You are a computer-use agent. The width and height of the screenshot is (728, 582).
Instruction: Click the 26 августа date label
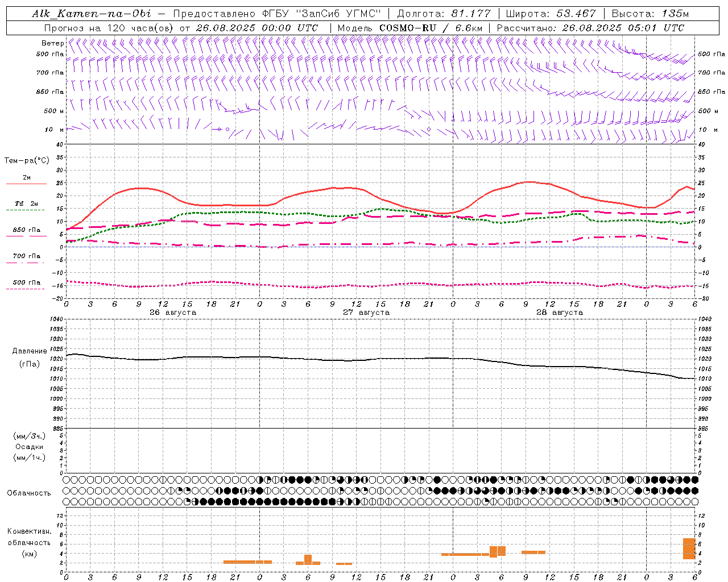[173, 313]
